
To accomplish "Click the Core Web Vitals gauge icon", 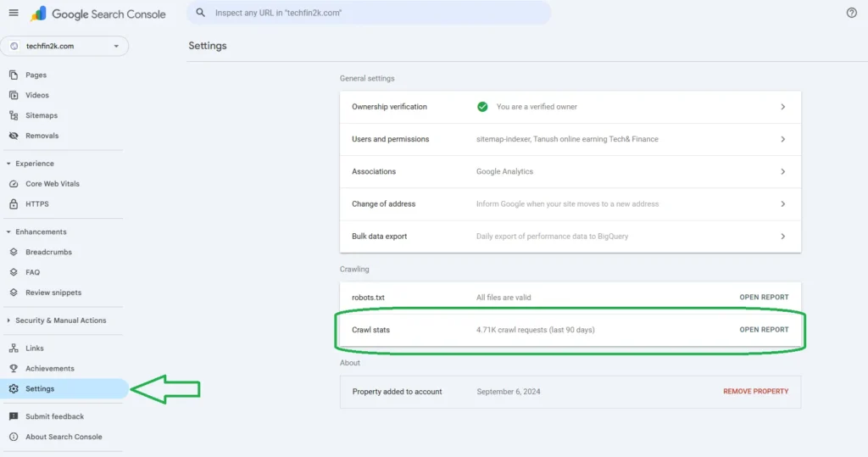I will click(x=14, y=184).
